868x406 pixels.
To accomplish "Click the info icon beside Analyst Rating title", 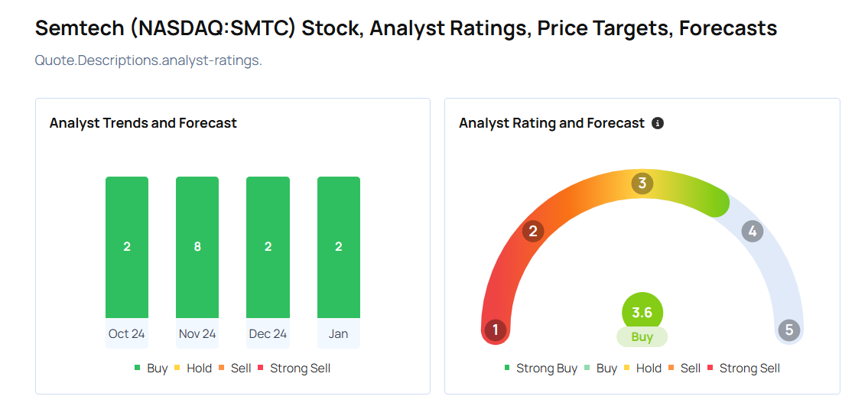I will coord(658,123).
